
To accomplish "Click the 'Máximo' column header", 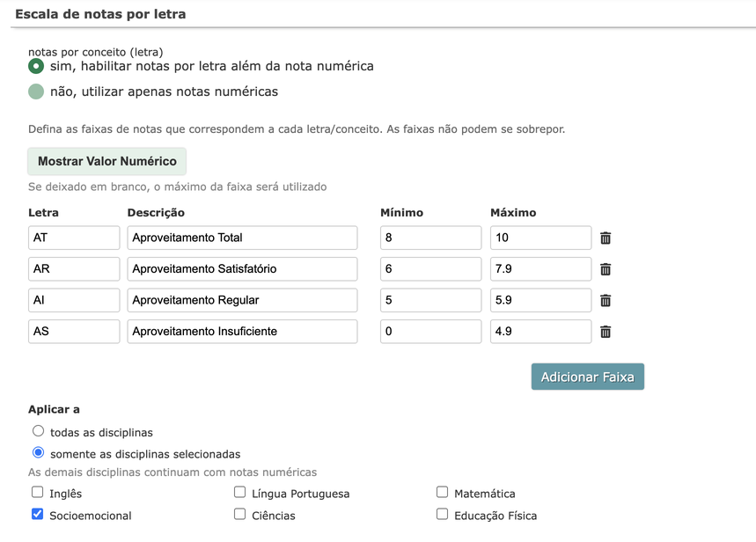I will (513, 213).
